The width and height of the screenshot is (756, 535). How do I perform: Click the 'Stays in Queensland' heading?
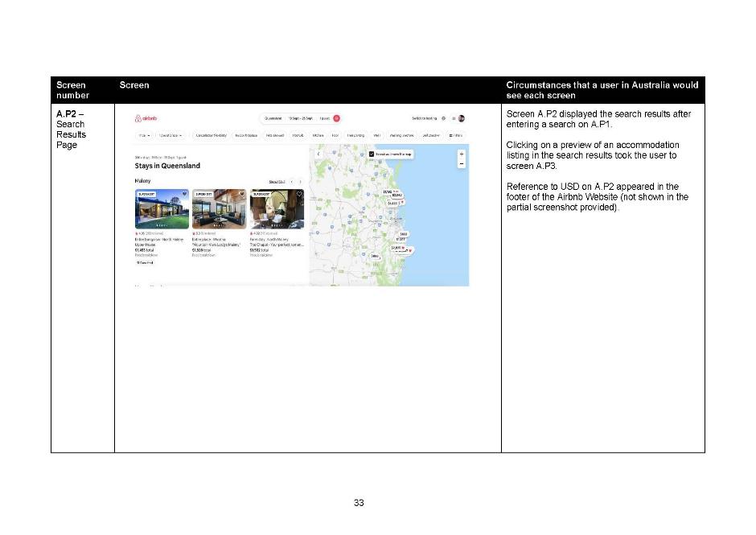pos(167,166)
